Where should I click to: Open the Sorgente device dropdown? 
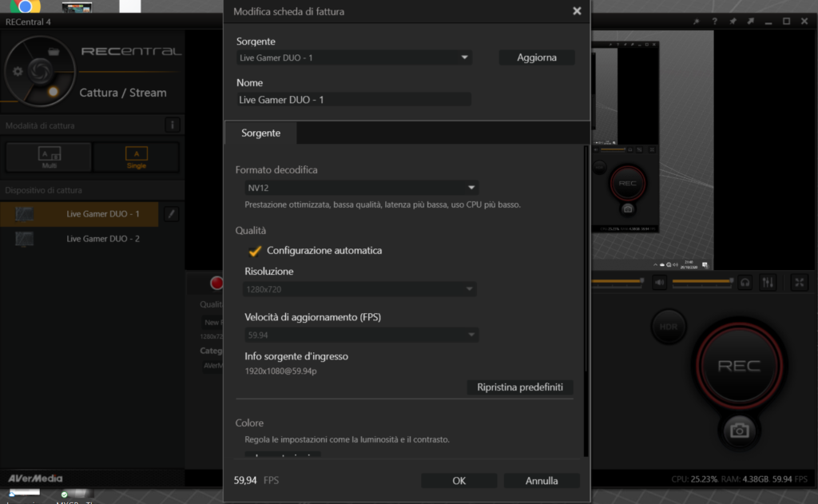[354, 58]
